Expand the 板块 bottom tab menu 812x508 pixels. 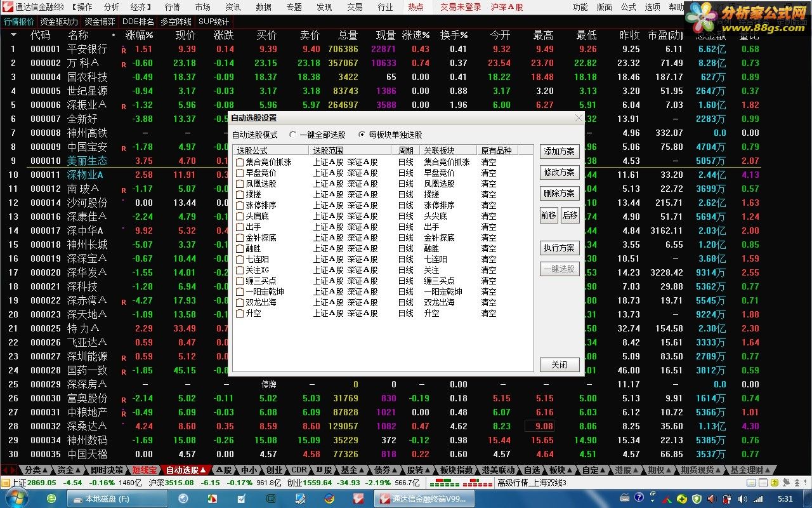point(561,471)
